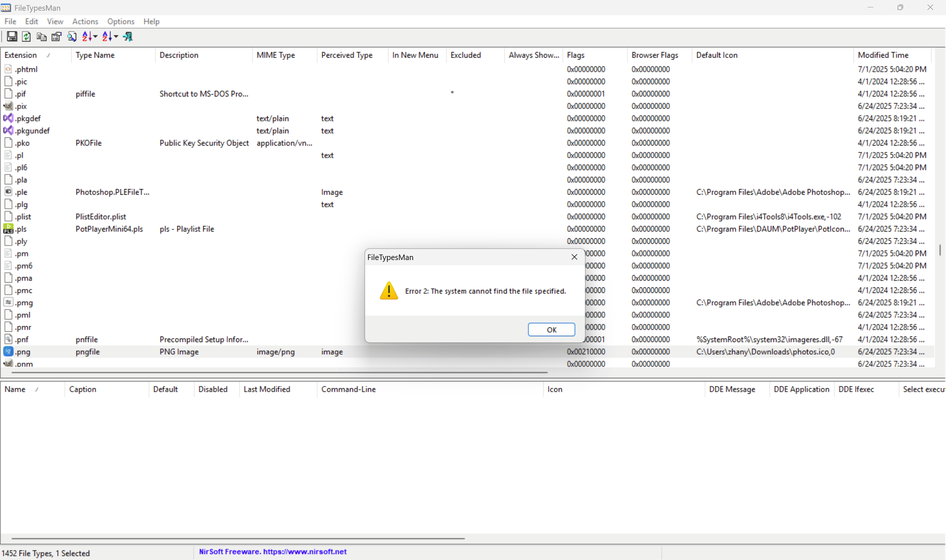
Task: Open the Actions menu
Action: (x=85, y=21)
